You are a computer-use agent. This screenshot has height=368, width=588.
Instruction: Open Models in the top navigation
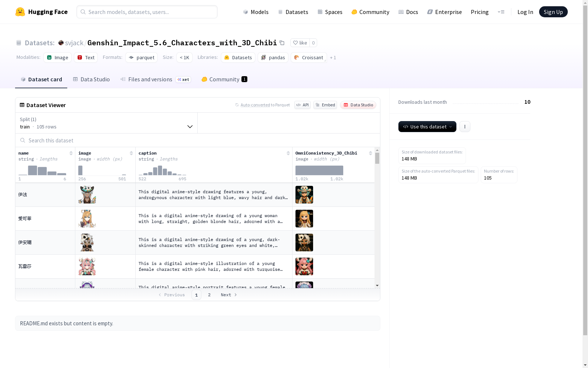point(256,12)
